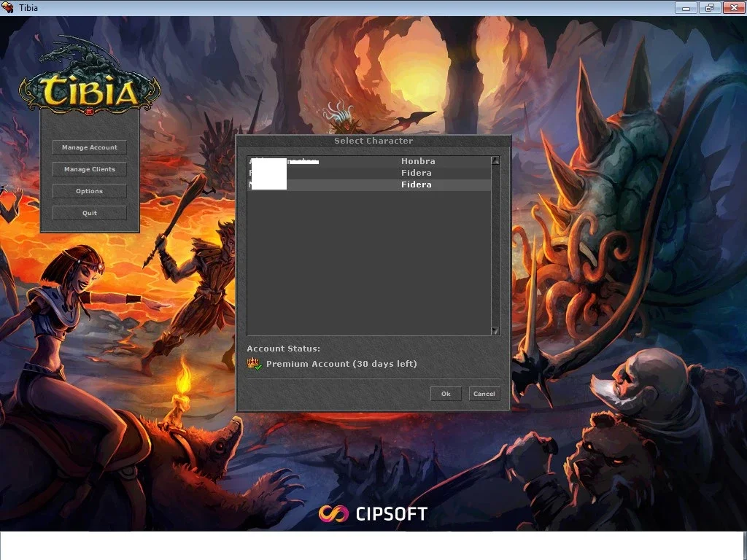Cancel the Select Character dialog

484,393
